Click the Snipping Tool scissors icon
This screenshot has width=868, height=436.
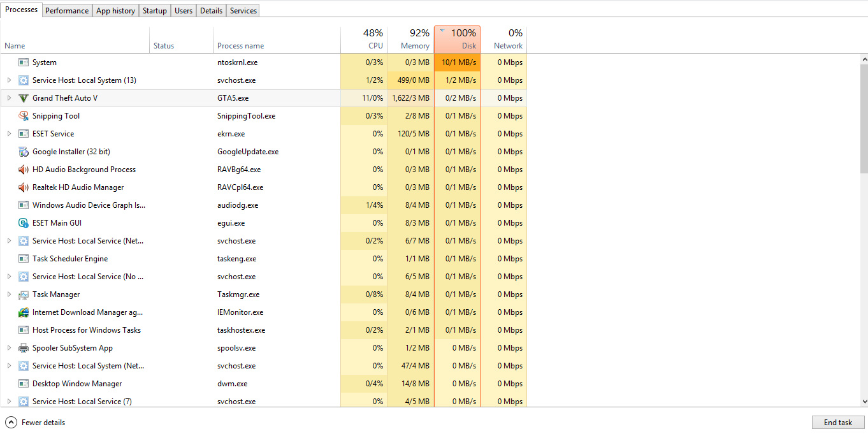(24, 116)
